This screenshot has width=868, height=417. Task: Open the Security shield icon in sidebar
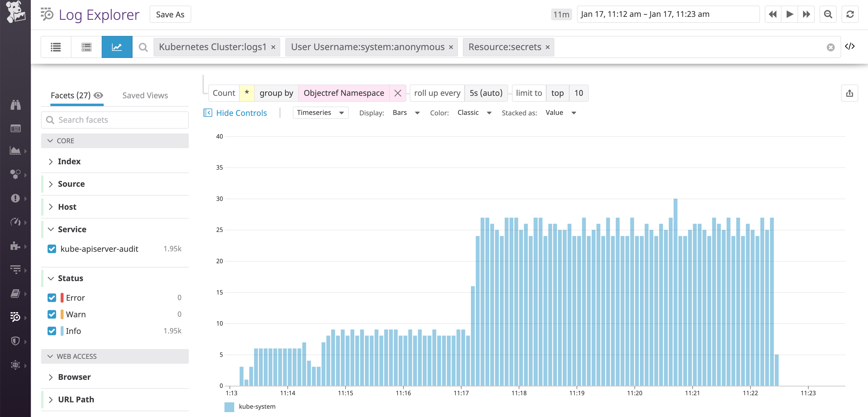pyautogui.click(x=15, y=341)
